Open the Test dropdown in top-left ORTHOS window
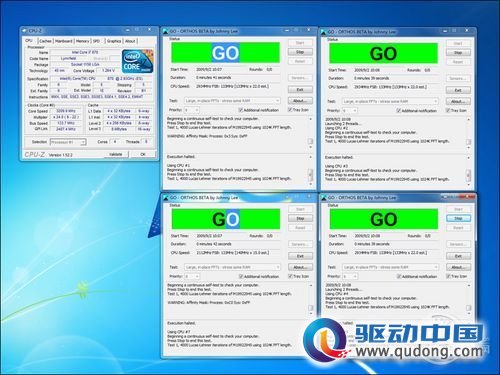Screen dimensions: 500x375 click(x=232, y=100)
